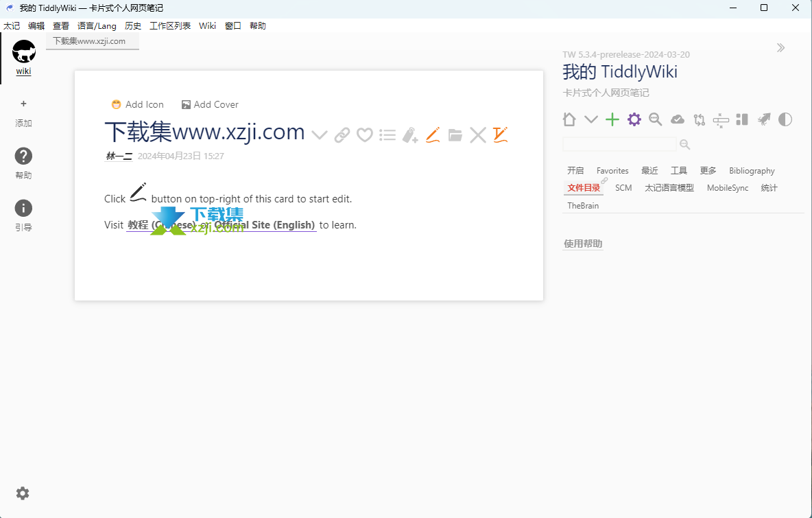
Task: Open the 语言/Lang menu
Action: point(97,26)
